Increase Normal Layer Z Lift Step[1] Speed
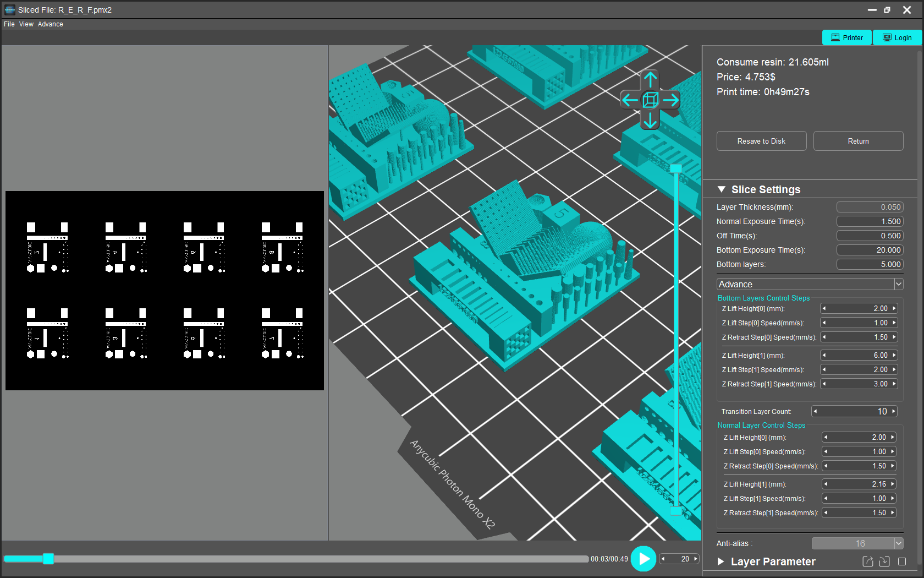This screenshot has width=924, height=578. (x=893, y=498)
